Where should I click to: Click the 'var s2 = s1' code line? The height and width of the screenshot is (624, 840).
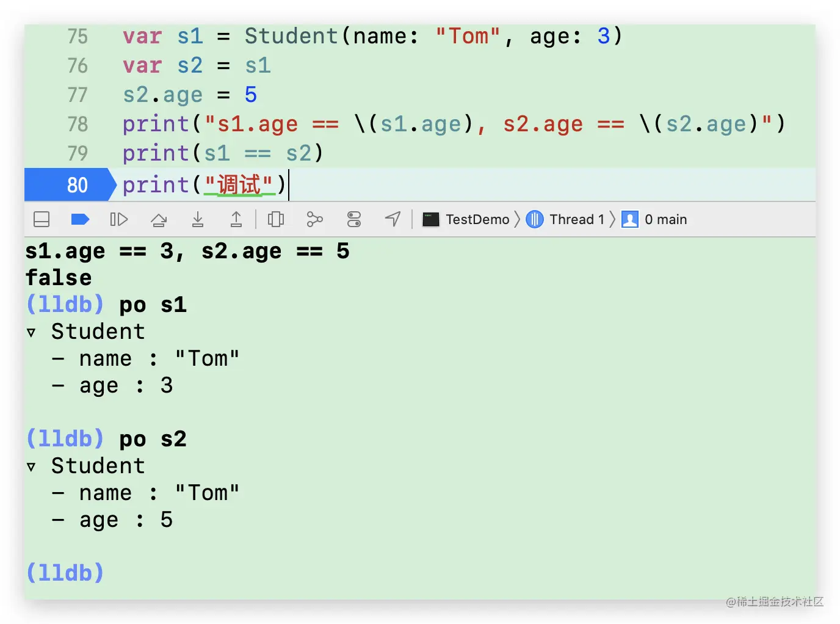197,65
